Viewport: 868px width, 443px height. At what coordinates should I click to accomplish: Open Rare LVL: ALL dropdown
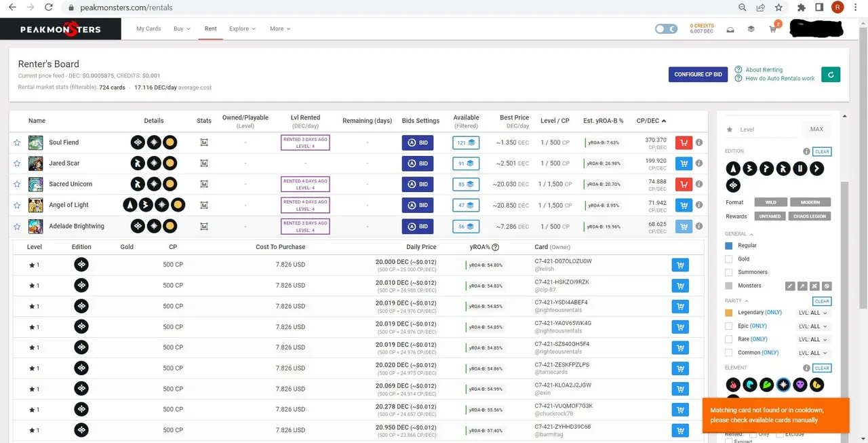pos(813,339)
